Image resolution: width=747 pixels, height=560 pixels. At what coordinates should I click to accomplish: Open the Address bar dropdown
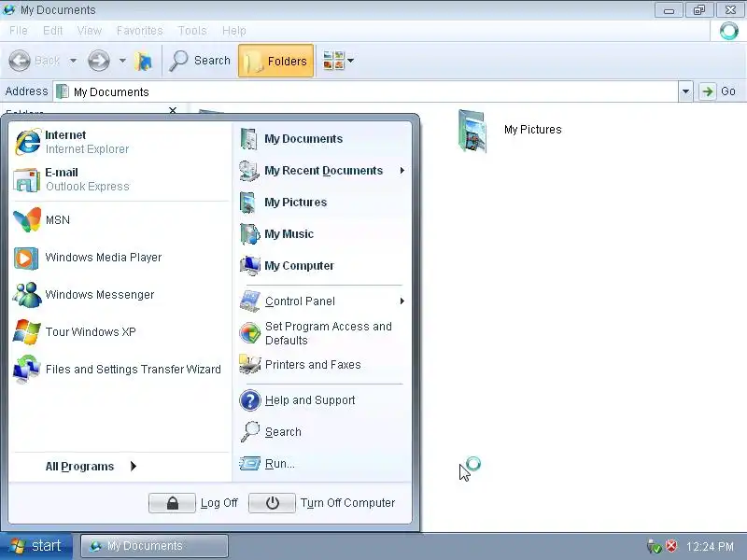pos(685,91)
